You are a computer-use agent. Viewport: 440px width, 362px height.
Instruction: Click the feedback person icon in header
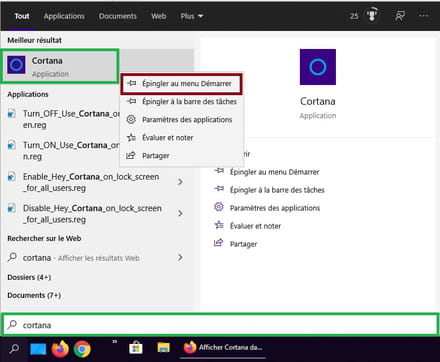tap(400, 16)
